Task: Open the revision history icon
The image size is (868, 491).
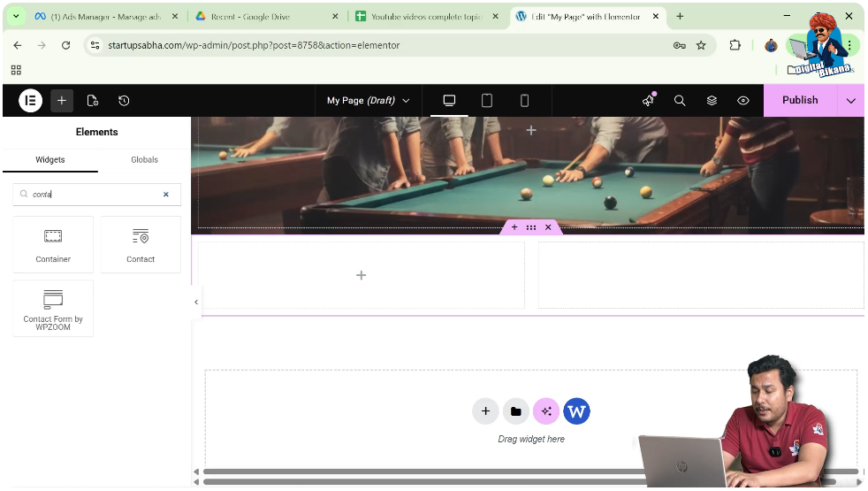Action: (124, 101)
